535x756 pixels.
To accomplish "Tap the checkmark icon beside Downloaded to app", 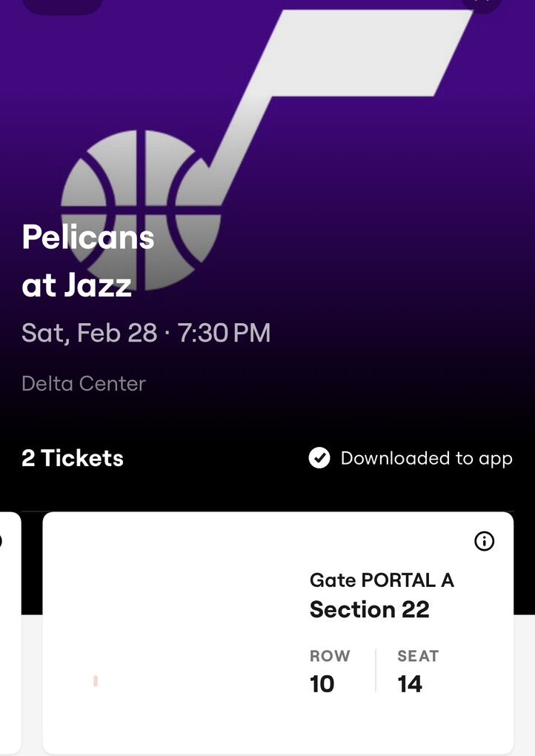I will [x=319, y=459].
